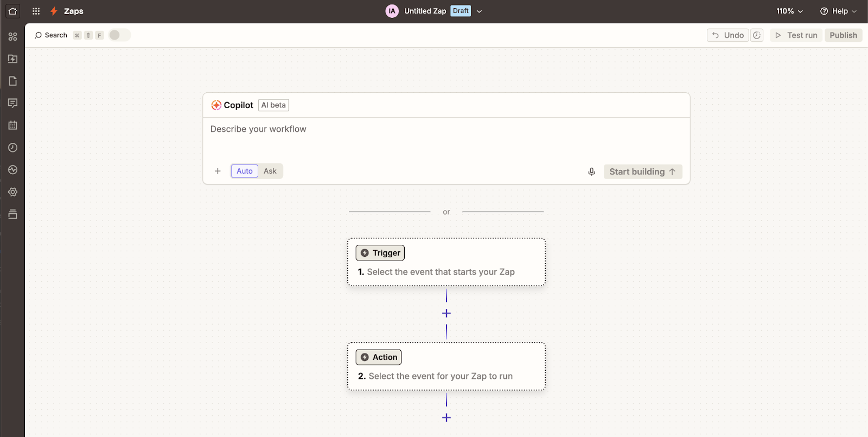The image size is (868, 437).
Task: Click the Untitled Zap title text
Action: (x=425, y=11)
